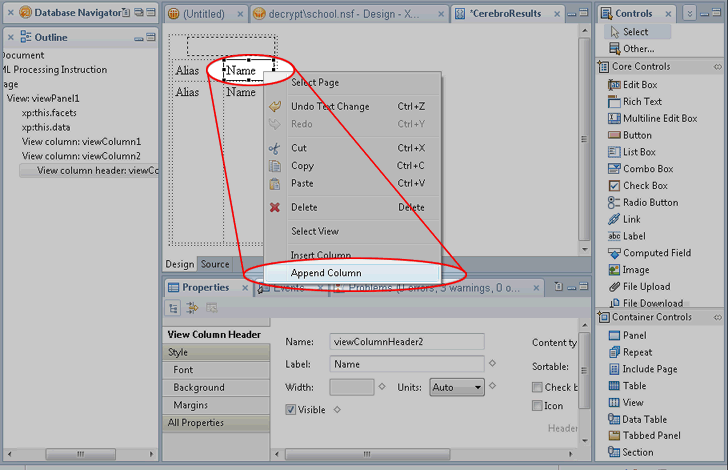The width and height of the screenshot is (728, 470).
Task: Select View column: viewColumn1 in Outline
Action: [81, 142]
